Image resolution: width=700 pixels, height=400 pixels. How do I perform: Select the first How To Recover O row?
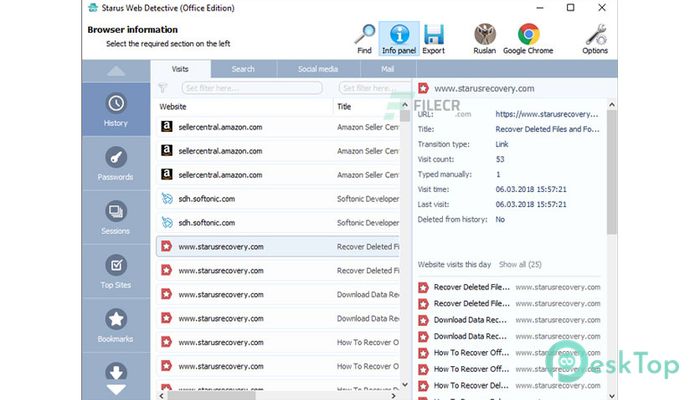pos(278,342)
